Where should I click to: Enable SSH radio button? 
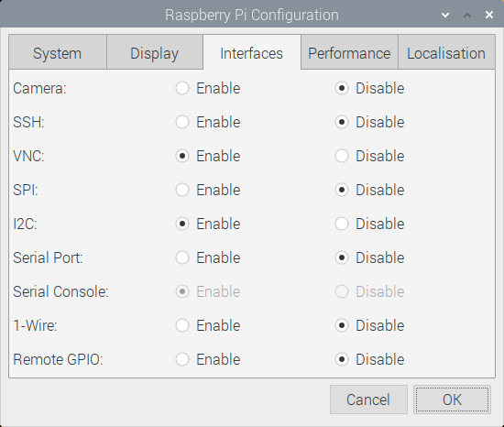pyautogui.click(x=182, y=122)
